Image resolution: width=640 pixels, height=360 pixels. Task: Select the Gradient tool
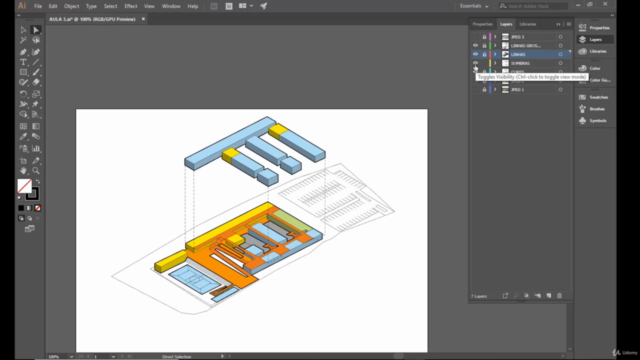pyautogui.click(x=36, y=126)
